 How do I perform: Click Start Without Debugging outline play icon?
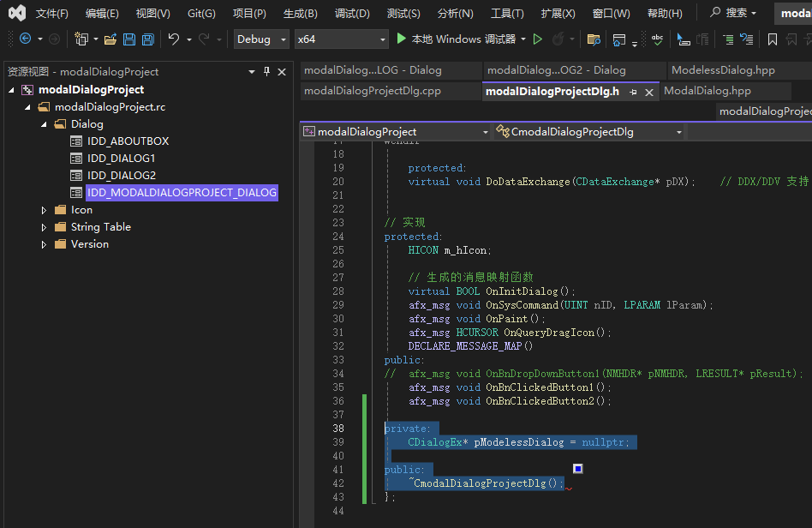click(x=538, y=39)
